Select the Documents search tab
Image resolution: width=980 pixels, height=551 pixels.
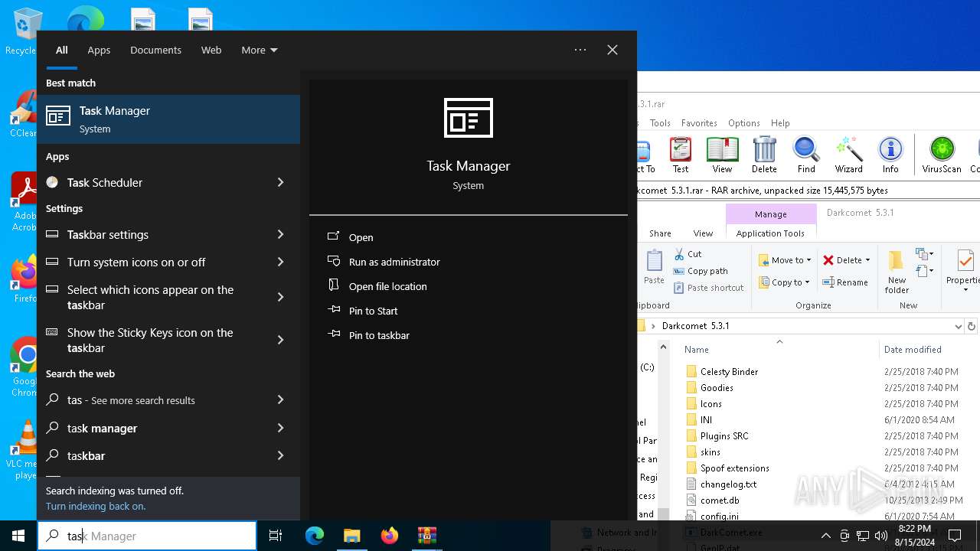pos(155,50)
